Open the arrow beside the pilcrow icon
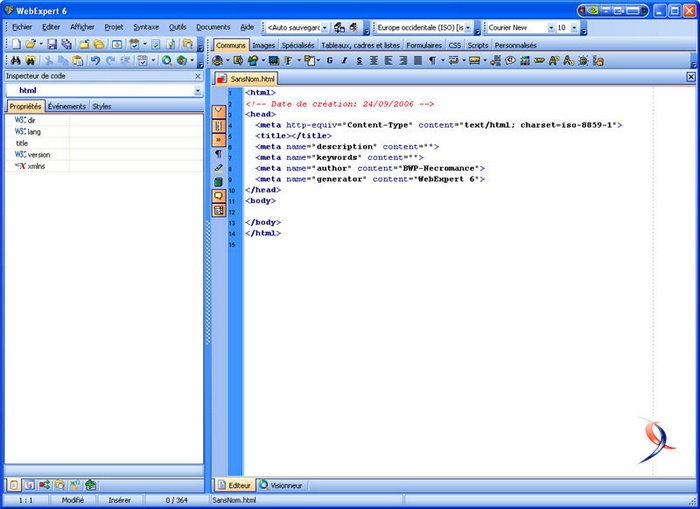This screenshot has height=509, width=700. pos(442,60)
